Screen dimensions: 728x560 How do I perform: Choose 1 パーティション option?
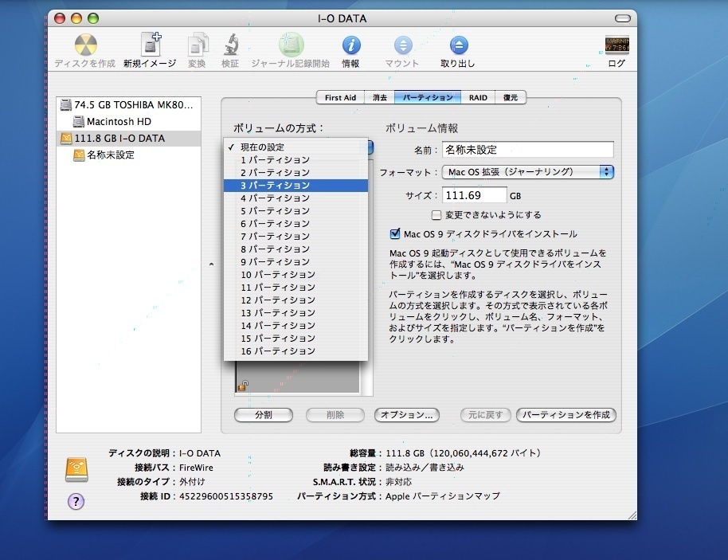(x=296, y=160)
